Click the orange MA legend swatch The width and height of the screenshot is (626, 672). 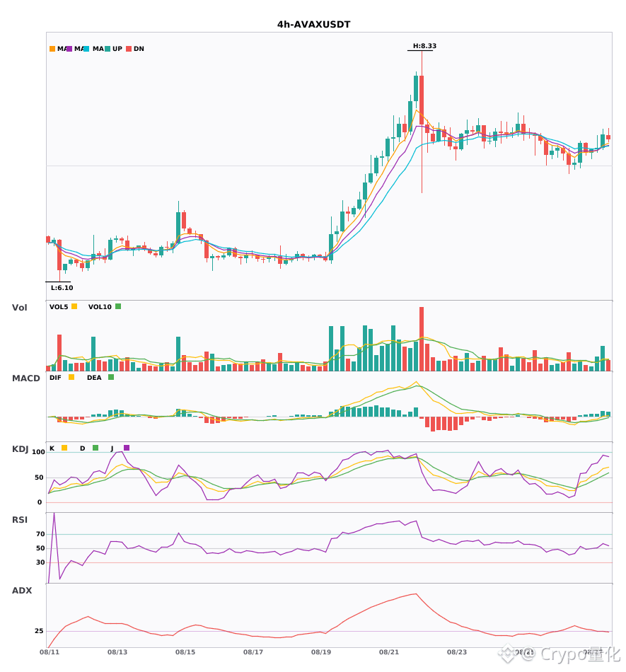click(52, 49)
